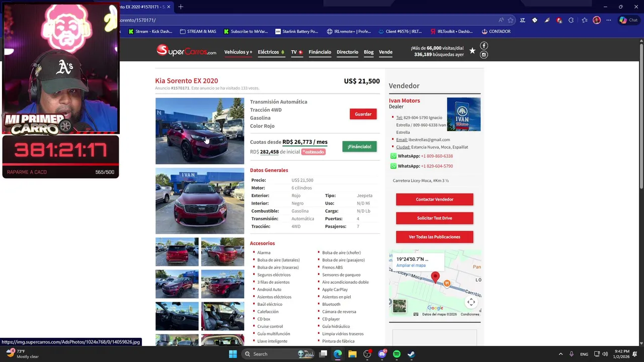Open the Ivan Motors dealer link
Image resolution: width=644 pixels, height=362 pixels.
[405, 101]
